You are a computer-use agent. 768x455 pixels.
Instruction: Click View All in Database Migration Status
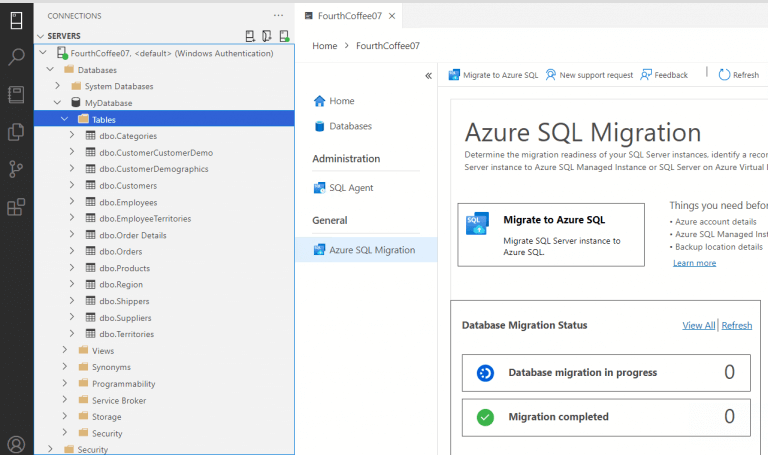tap(698, 325)
